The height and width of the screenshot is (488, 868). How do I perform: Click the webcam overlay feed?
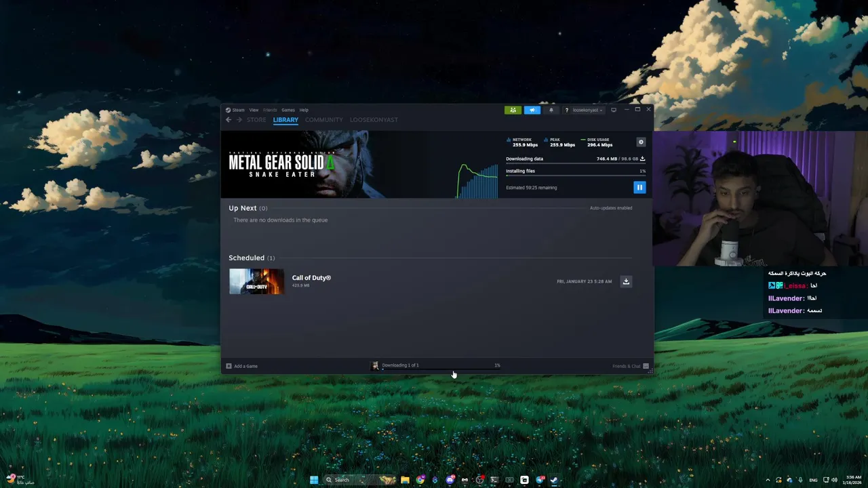tap(759, 199)
